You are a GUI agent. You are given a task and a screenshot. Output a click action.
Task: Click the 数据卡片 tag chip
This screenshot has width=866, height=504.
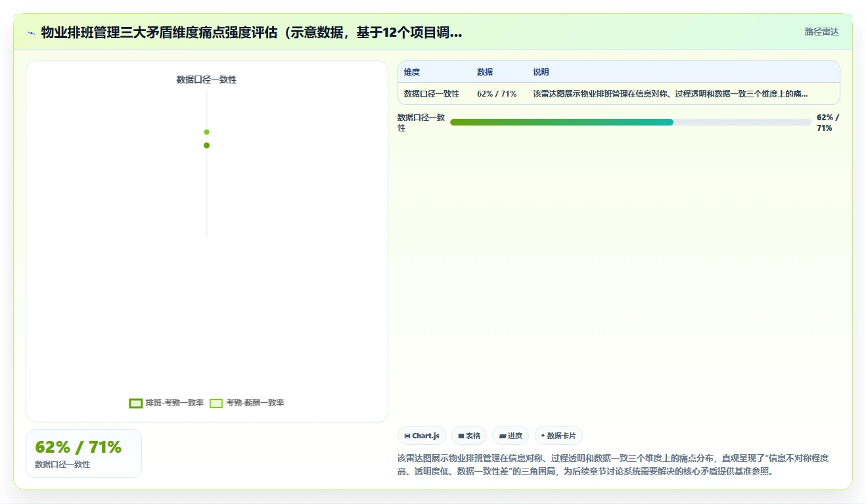click(558, 436)
